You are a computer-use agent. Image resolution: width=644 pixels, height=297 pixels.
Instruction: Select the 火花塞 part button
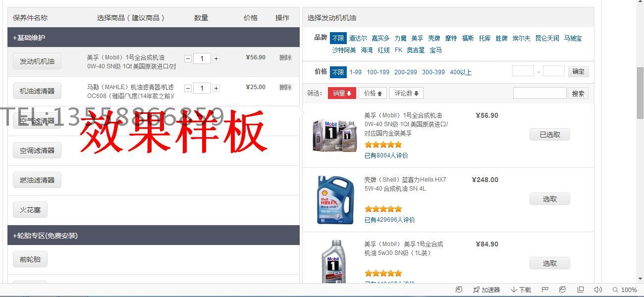(30, 210)
